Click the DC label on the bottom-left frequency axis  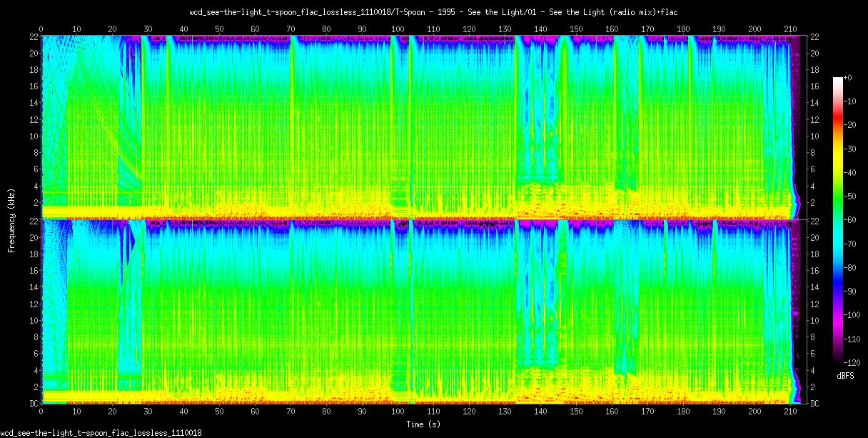(34, 403)
